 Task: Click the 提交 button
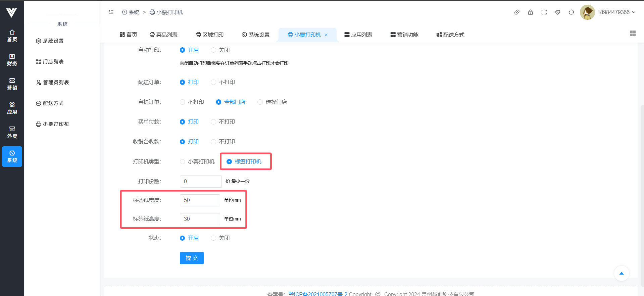(x=192, y=258)
